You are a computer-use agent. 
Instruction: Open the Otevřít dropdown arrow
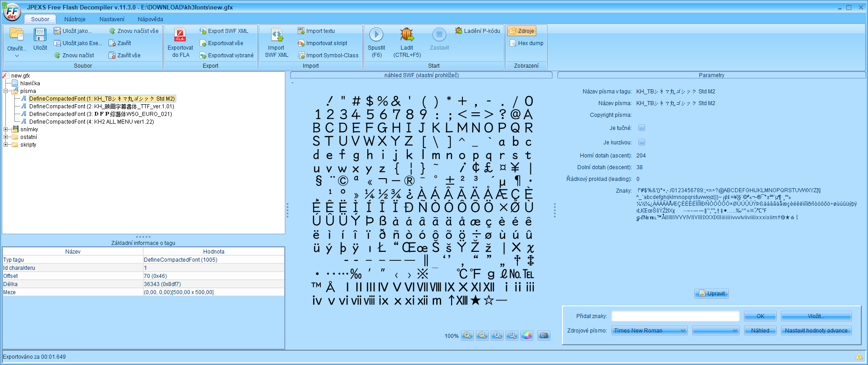17,56
